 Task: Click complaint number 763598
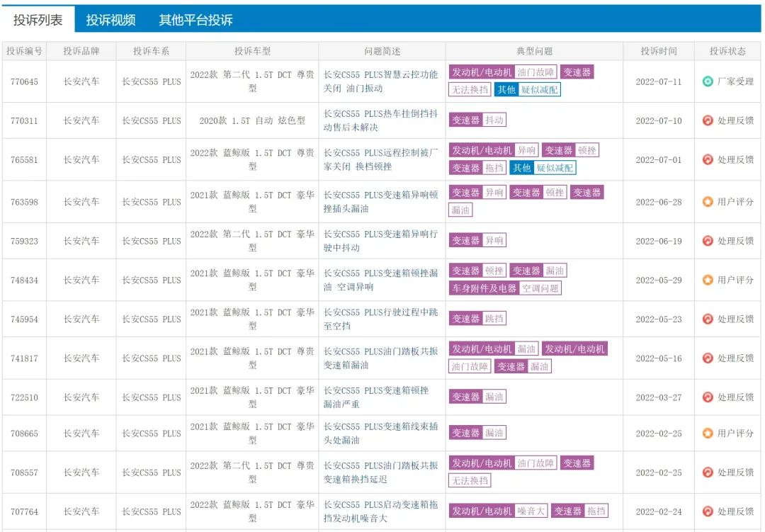(24, 202)
